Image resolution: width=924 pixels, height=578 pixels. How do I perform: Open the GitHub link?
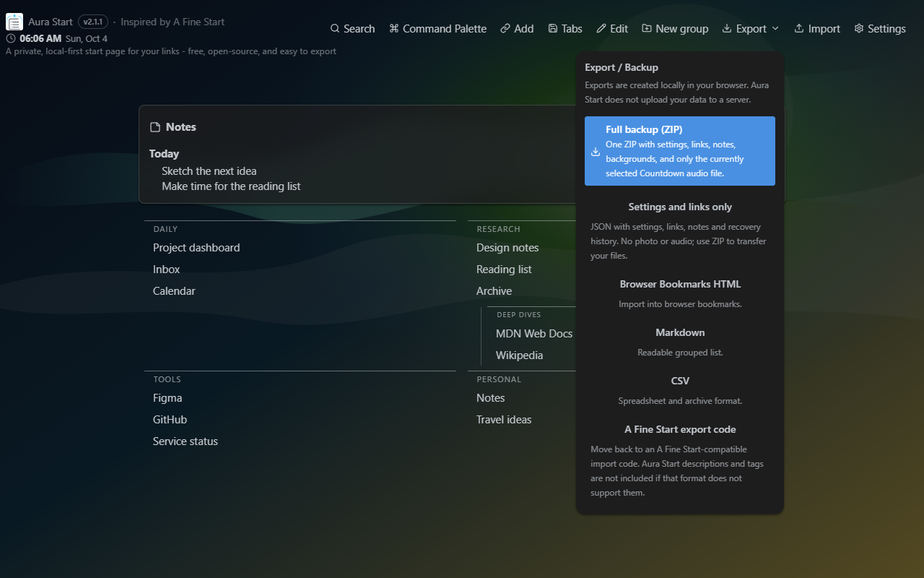pyautogui.click(x=170, y=420)
